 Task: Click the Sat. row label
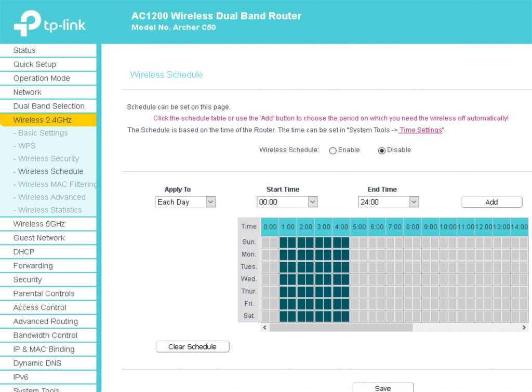click(249, 316)
